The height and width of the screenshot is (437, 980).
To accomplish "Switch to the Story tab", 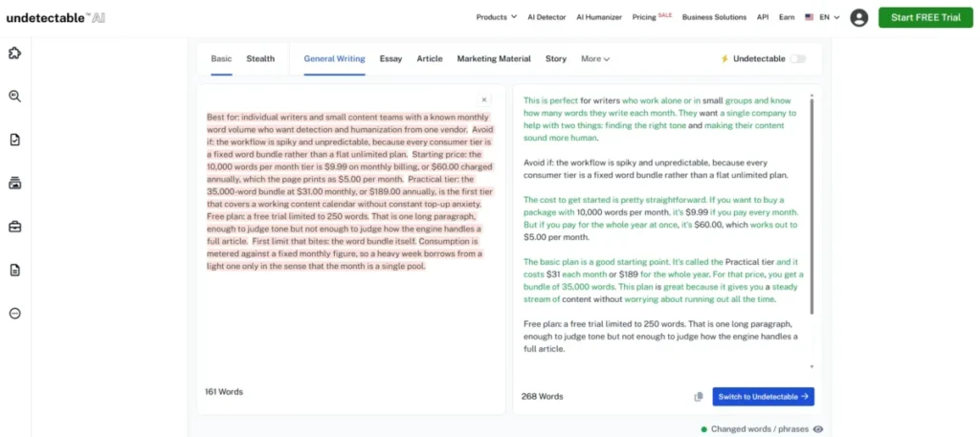I will point(556,58).
